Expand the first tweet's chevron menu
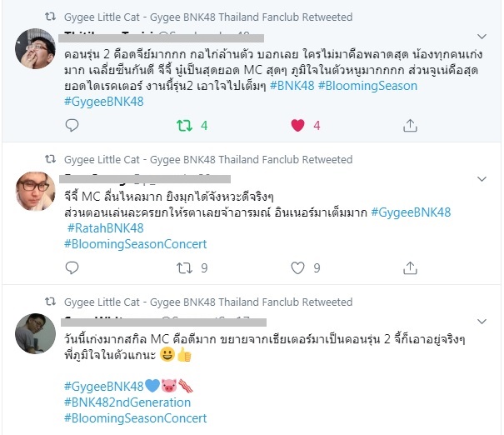Image resolution: width=504 pixels, height=435 pixels. pyautogui.click(x=482, y=37)
